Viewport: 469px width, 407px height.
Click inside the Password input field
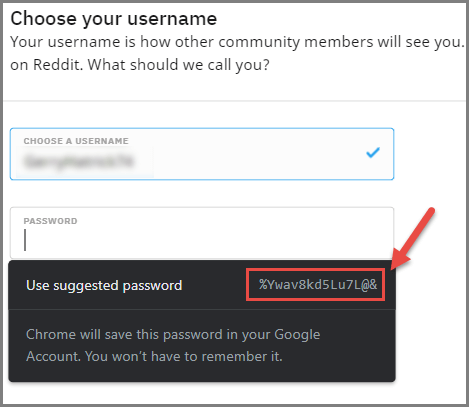[202, 233]
